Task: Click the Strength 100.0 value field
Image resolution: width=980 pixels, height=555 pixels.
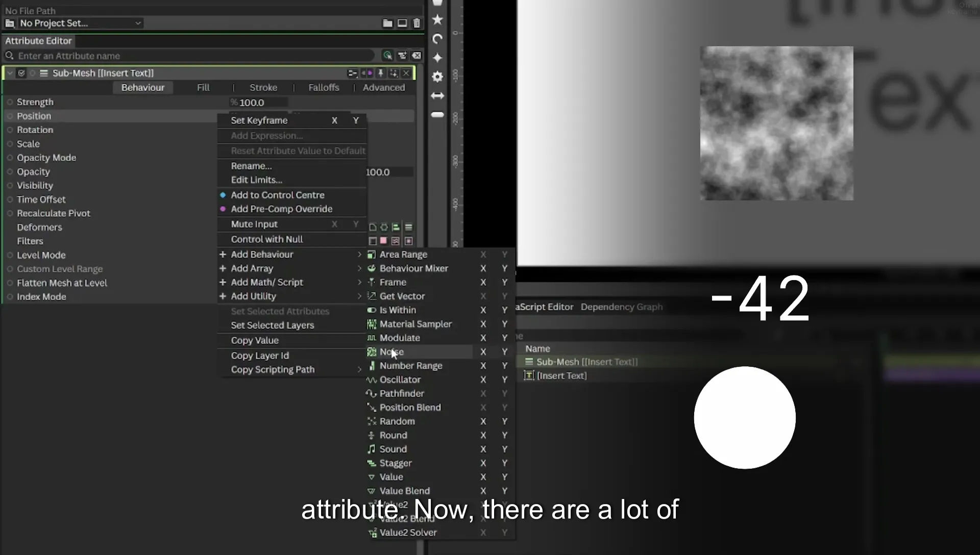Action: click(x=259, y=103)
